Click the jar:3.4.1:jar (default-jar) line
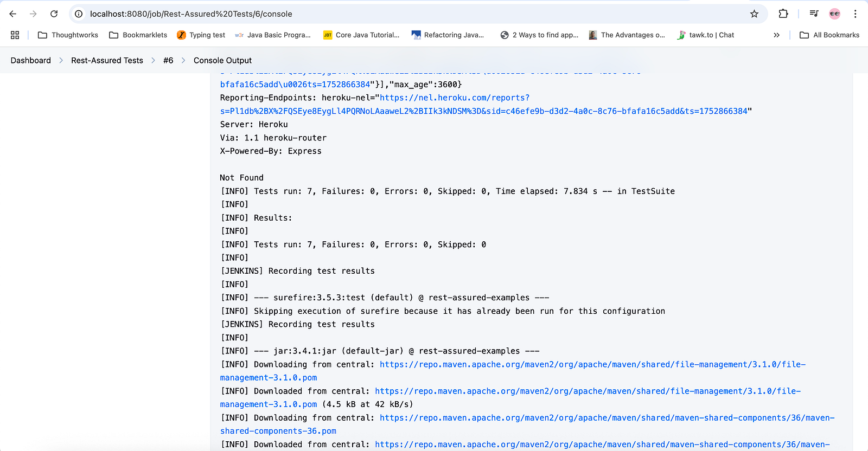The width and height of the screenshot is (868, 451). click(380, 351)
